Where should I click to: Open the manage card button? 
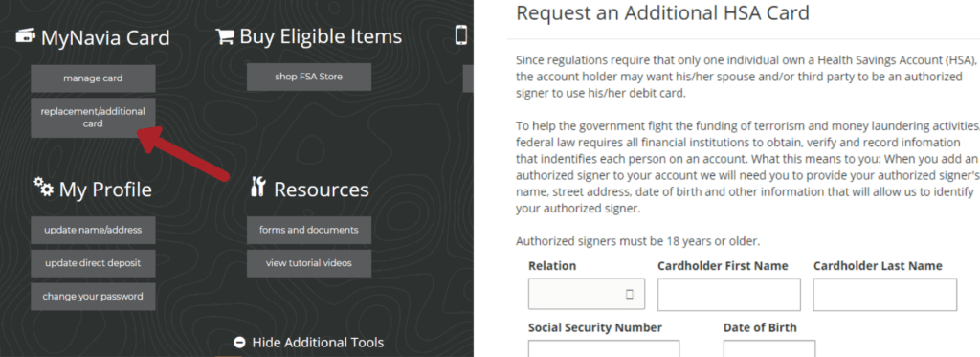coord(93,78)
